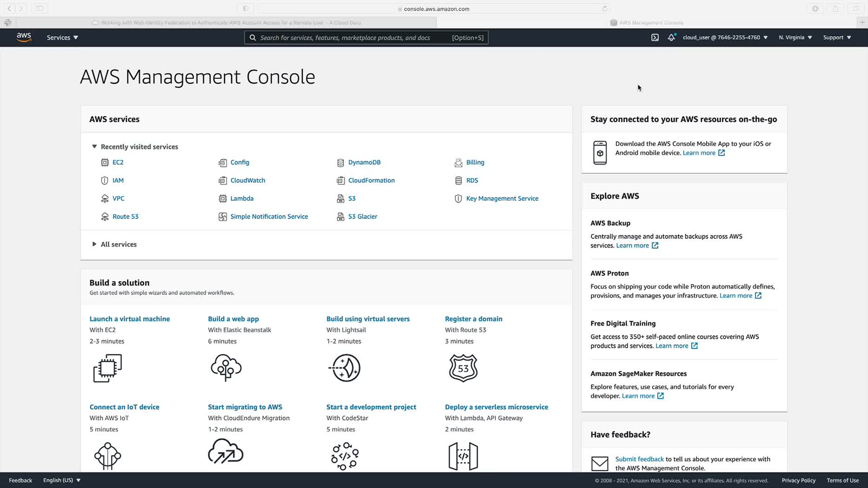This screenshot has height=488, width=868.
Task: Open the Start migrating to AWS link
Action: click(x=245, y=407)
